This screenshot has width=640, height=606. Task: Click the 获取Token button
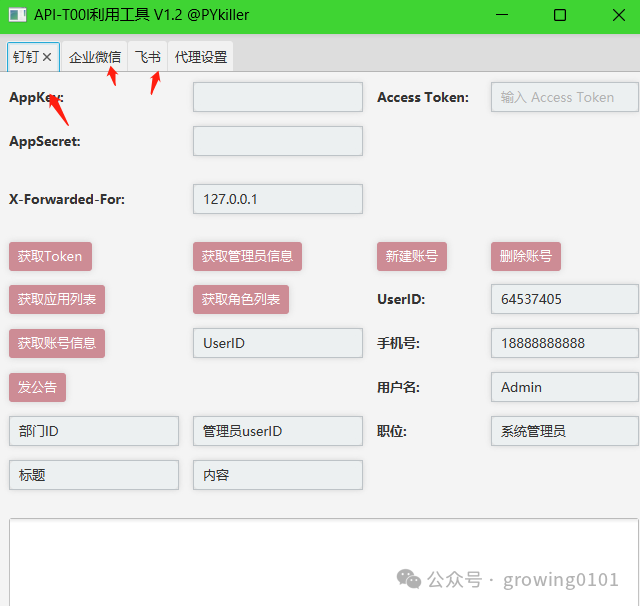[x=50, y=256]
